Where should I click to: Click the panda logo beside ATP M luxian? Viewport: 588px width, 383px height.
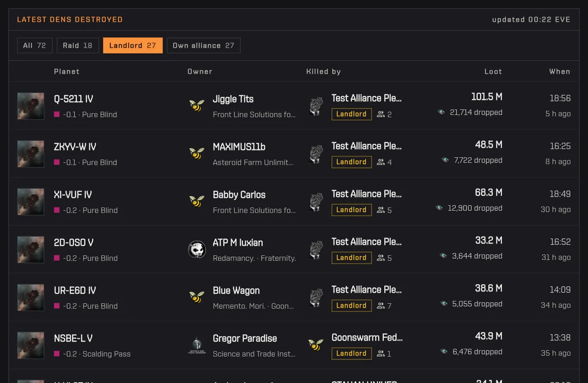click(197, 249)
